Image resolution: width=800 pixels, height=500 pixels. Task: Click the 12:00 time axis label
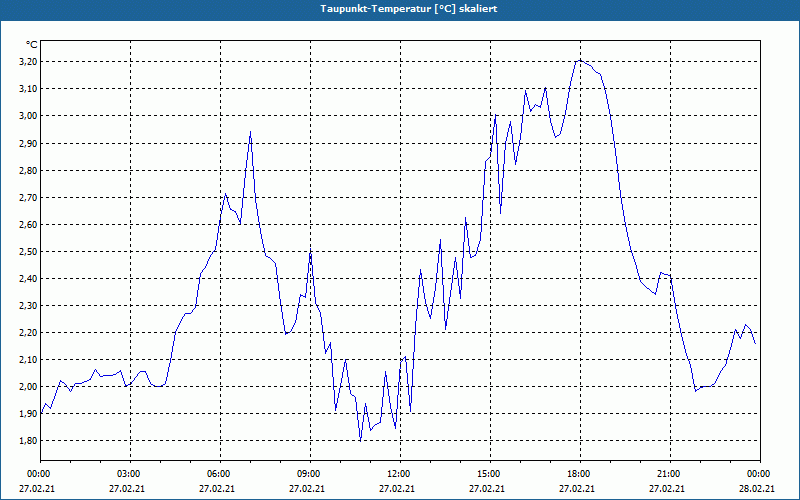[x=400, y=474]
